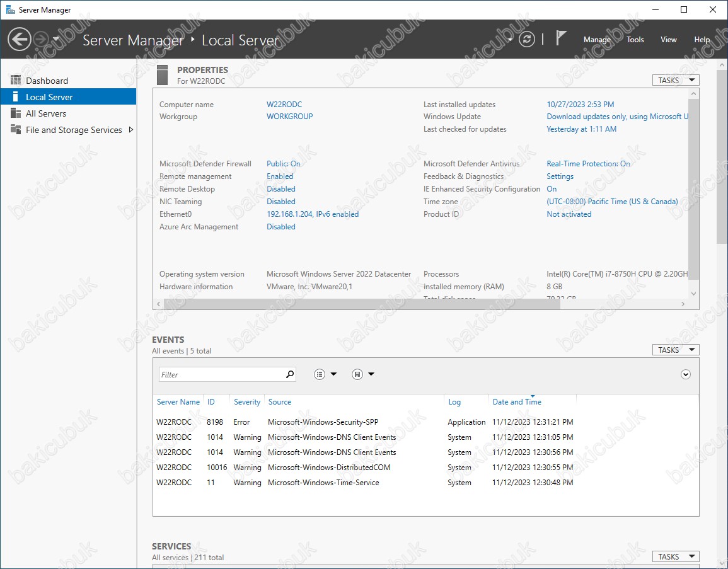Screen dimensions: 728x569
Task: Click the Events query criteria list icon
Action: pyautogui.click(x=320, y=374)
